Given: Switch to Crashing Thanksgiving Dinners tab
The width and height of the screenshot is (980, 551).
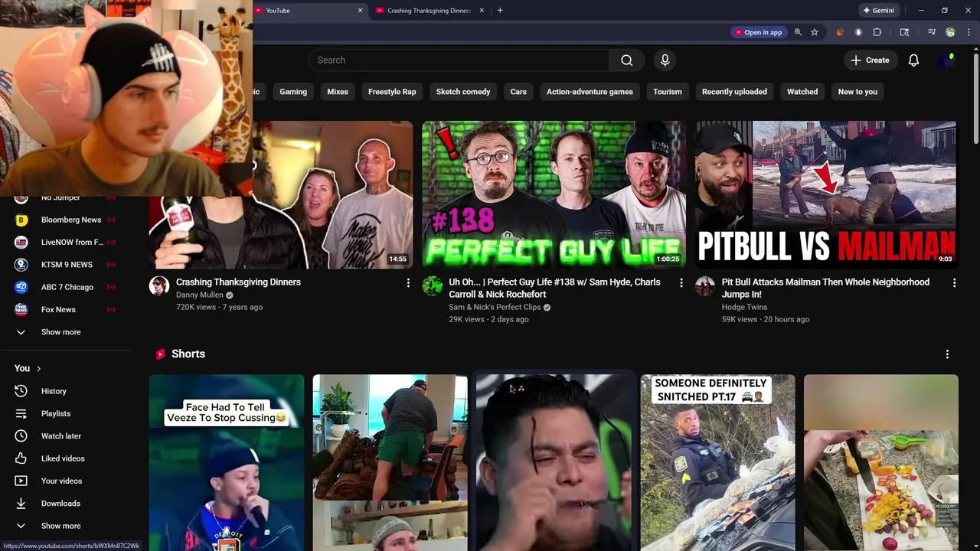Looking at the screenshot, I should pyautogui.click(x=429, y=11).
